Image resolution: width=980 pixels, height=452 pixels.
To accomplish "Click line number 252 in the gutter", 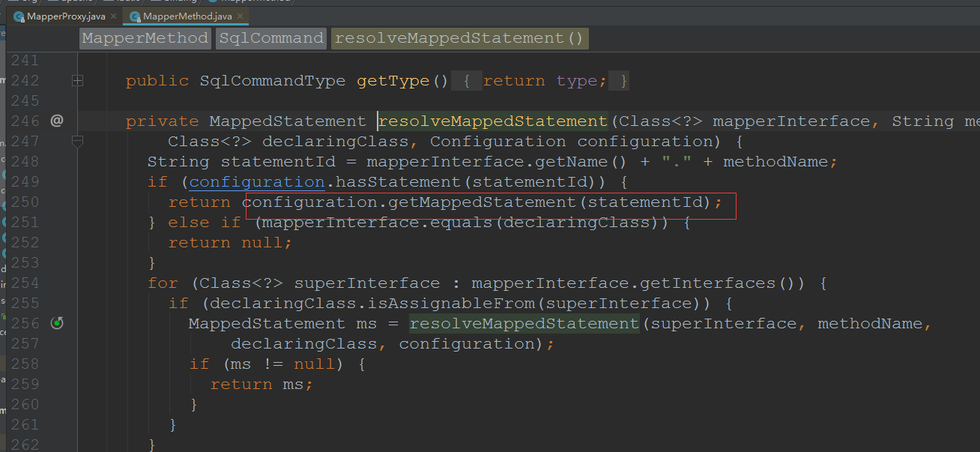I will [25, 242].
